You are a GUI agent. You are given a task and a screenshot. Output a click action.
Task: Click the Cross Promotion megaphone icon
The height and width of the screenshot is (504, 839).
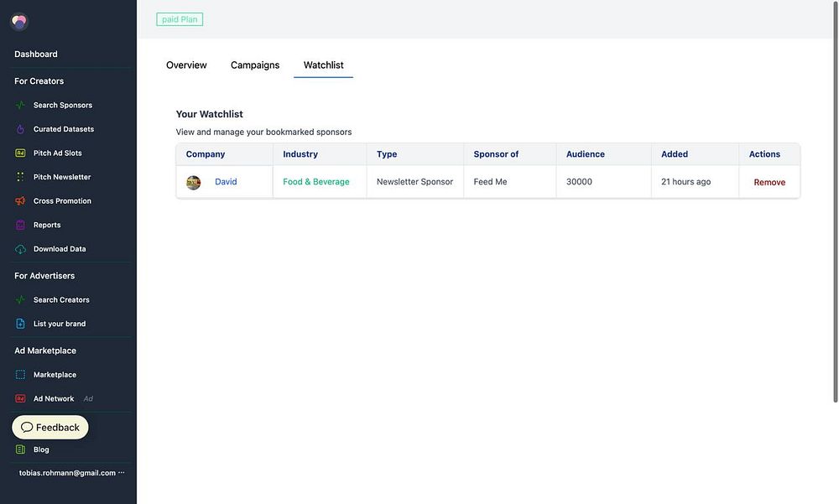coord(20,201)
